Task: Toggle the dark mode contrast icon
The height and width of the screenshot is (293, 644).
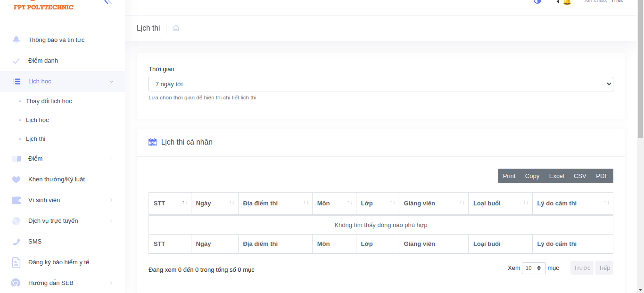Action: click(x=537, y=1)
